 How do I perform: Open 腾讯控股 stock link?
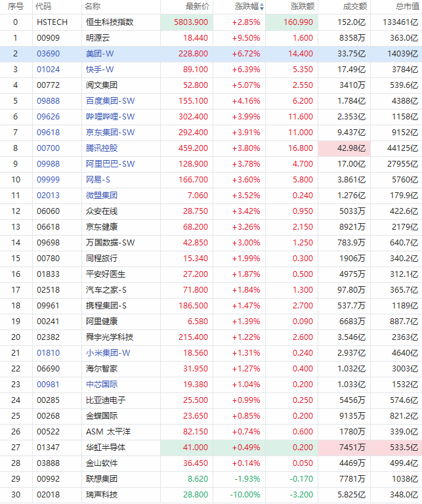coord(102,148)
